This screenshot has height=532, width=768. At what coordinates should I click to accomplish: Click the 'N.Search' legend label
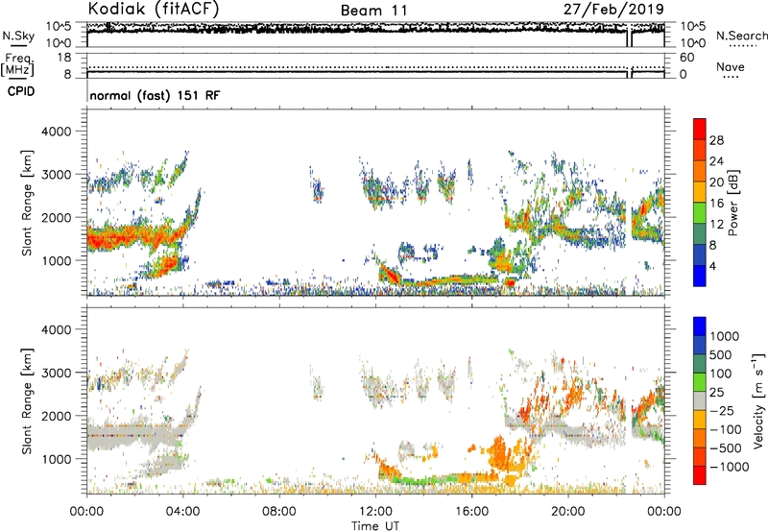pyautogui.click(x=742, y=36)
